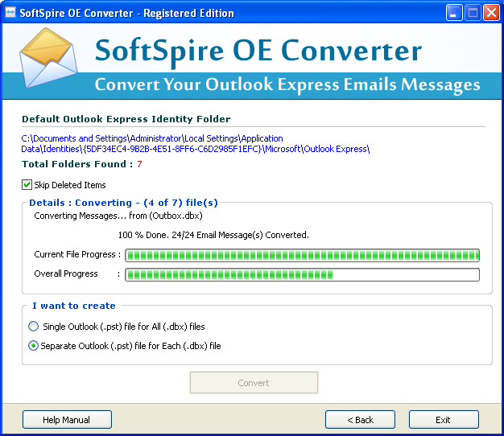The height and width of the screenshot is (436, 504).
Task: Select Single Outlook (.pst) file for All option
Action: click(x=33, y=327)
